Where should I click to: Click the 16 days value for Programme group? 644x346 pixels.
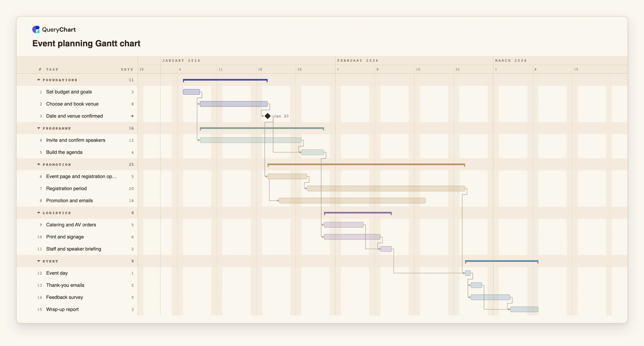click(131, 128)
